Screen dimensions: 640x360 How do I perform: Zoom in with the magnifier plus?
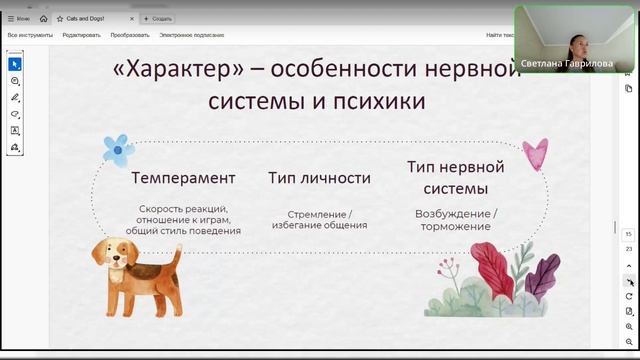click(x=629, y=327)
